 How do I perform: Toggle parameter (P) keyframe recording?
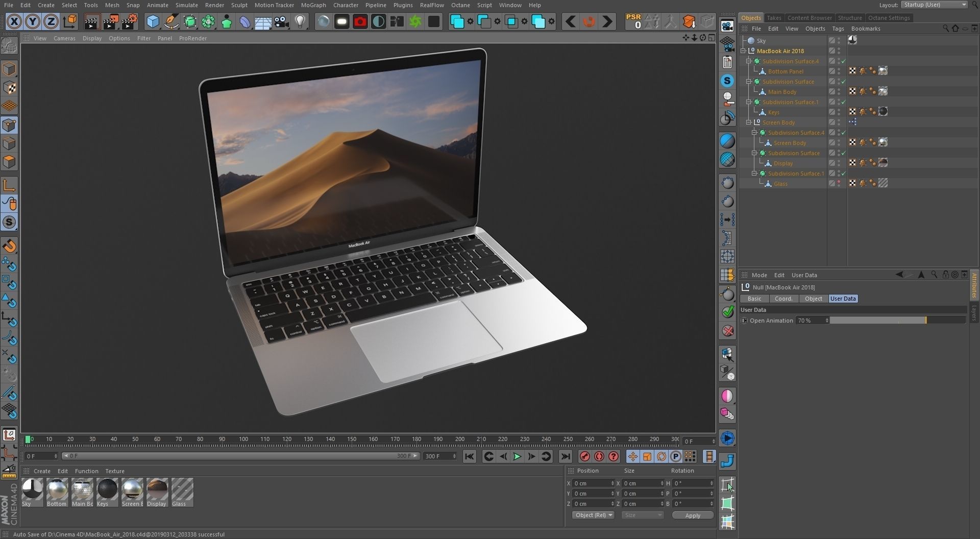675,456
